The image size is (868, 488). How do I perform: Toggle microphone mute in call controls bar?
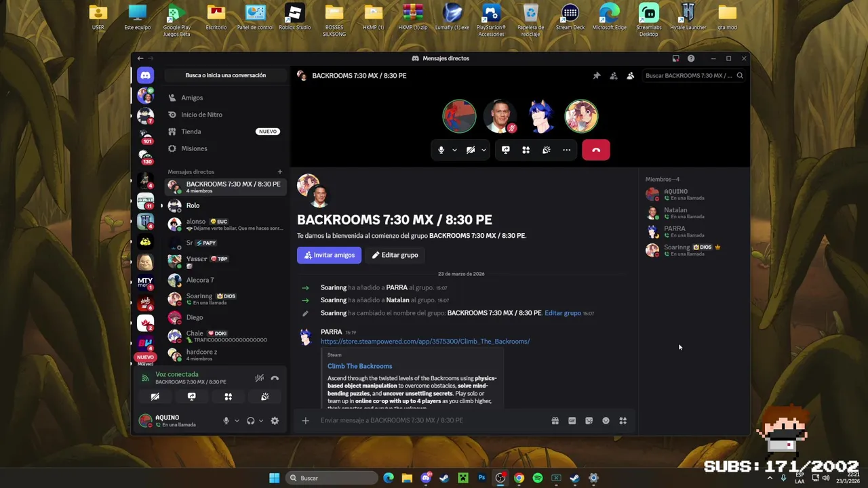point(441,150)
